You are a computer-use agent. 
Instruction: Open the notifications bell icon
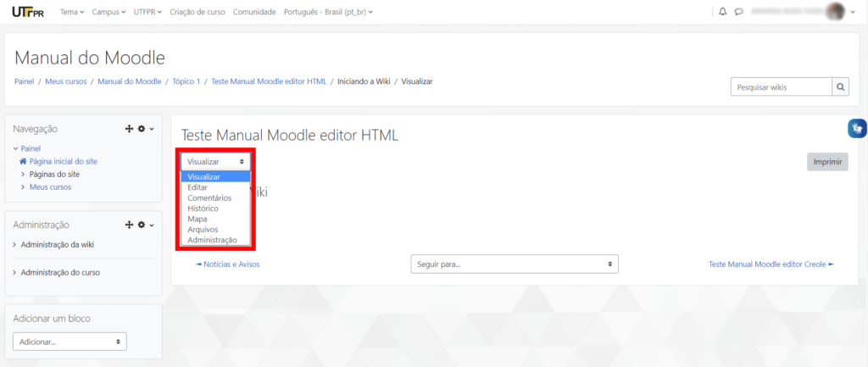[722, 12]
